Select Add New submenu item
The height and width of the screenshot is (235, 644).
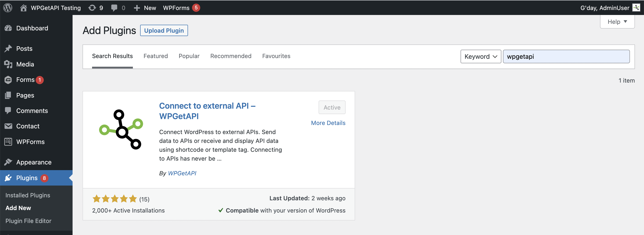(18, 208)
